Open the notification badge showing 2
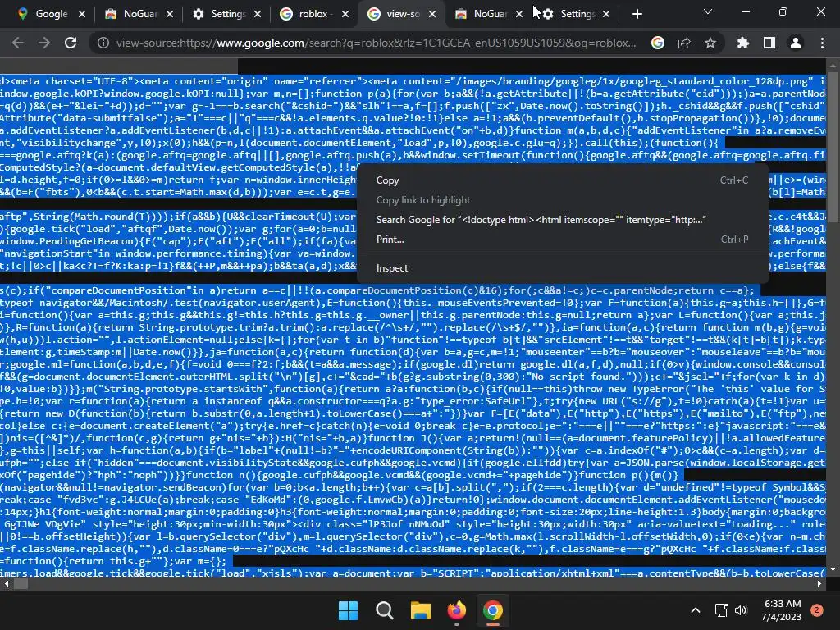840x630 pixels. (817, 609)
